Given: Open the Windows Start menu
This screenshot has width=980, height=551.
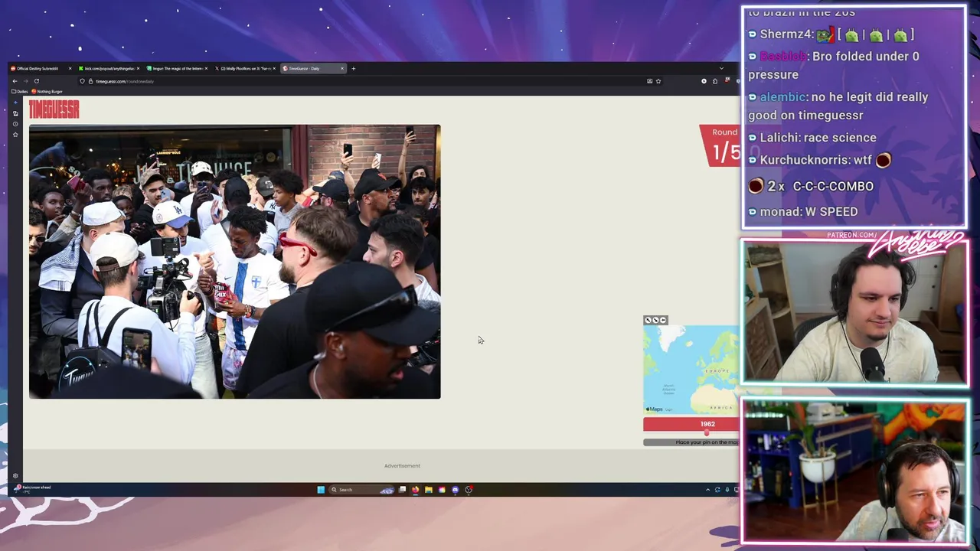Looking at the screenshot, I should pyautogui.click(x=321, y=490).
